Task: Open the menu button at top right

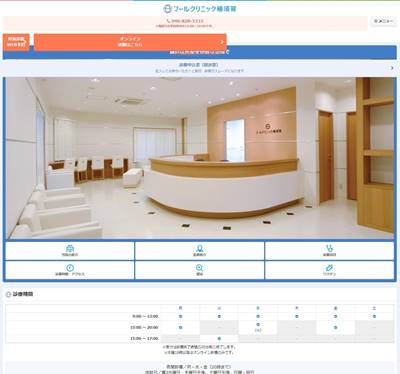Action: pos(383,21)
